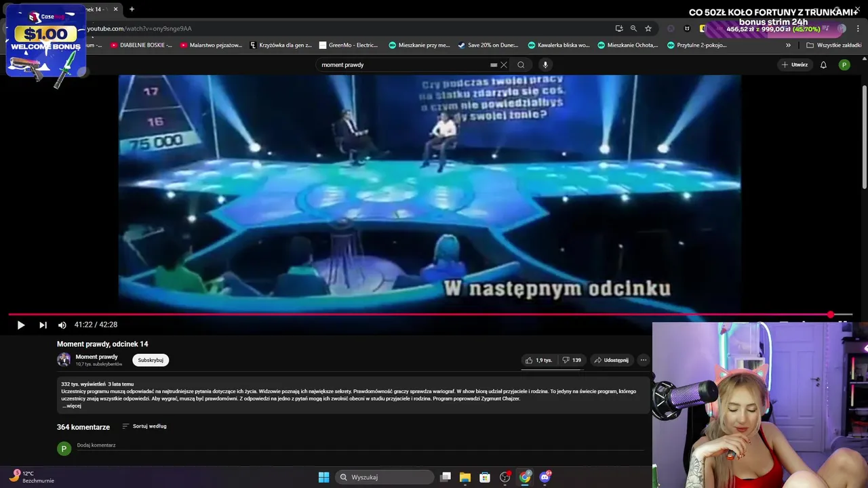Bookmark this page with star icon
The image size is (868, 488).
[x=648, y=28]
